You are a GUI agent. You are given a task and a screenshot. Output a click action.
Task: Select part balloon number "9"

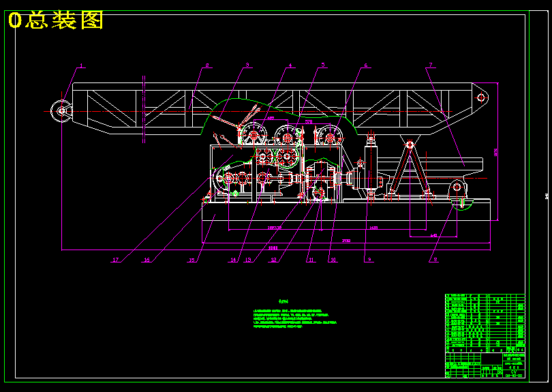click(369, 260)
